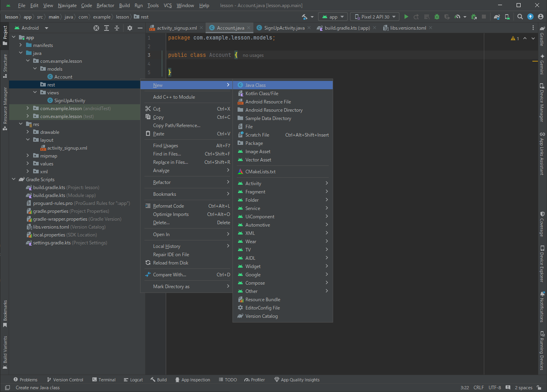Screen dimensions: 547x392
Task: Open Activity submenu in New menu
Action: tap(283, 184)
